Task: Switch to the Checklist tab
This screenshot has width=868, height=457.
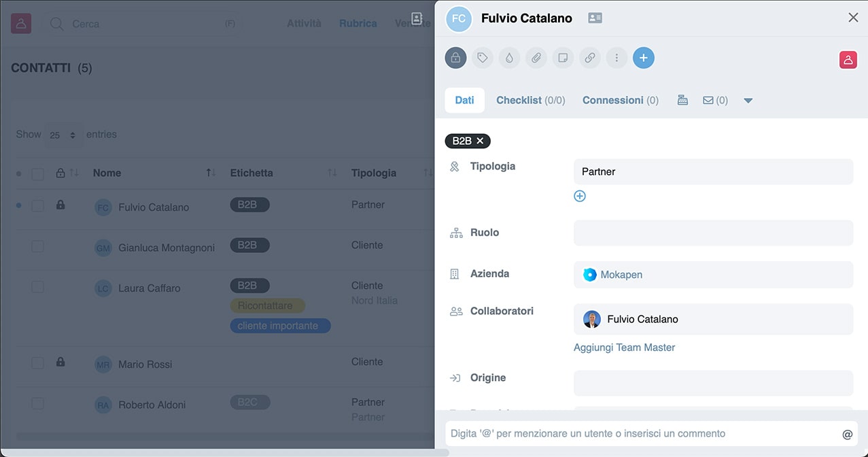Action: [x=530, y=100]
